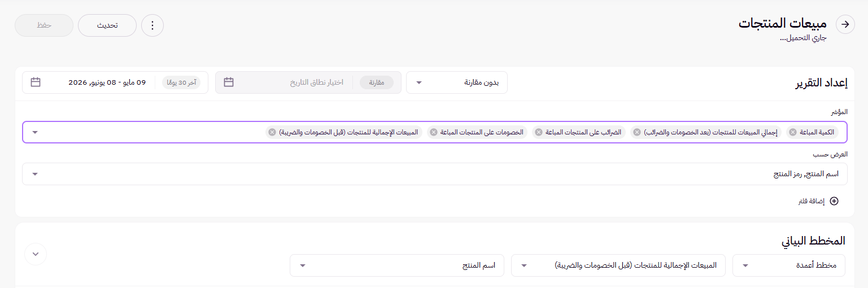Open the chart metric dropdown المبيعات الإجمالية للمنتجات
This screenshot has width=868, height=288.
tap(618, 265)
